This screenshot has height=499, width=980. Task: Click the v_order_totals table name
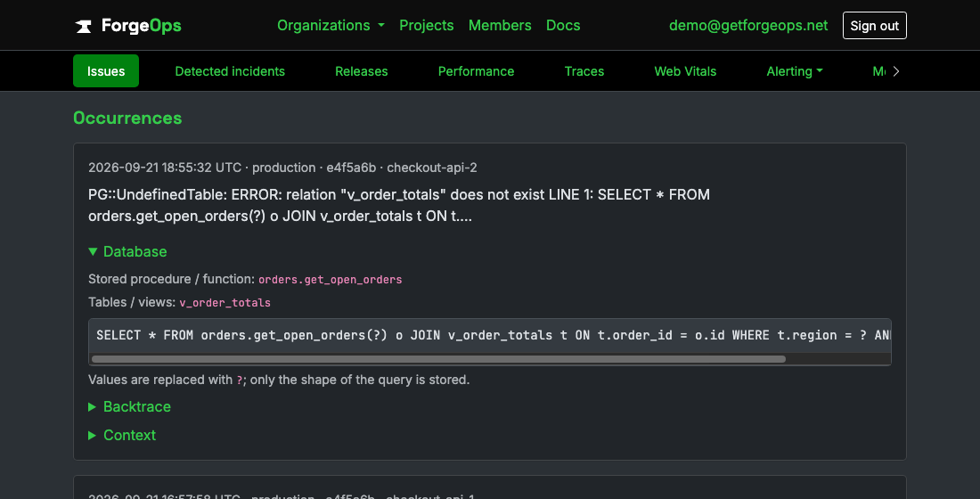pos(225,303)
